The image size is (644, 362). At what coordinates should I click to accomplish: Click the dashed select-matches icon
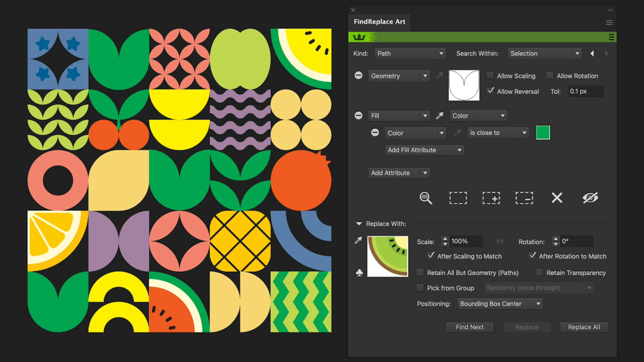(458, 198)
